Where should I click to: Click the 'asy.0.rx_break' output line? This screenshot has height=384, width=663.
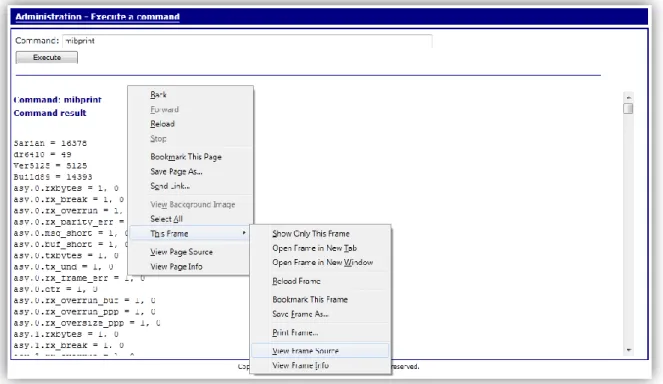(x=68, y=199)
